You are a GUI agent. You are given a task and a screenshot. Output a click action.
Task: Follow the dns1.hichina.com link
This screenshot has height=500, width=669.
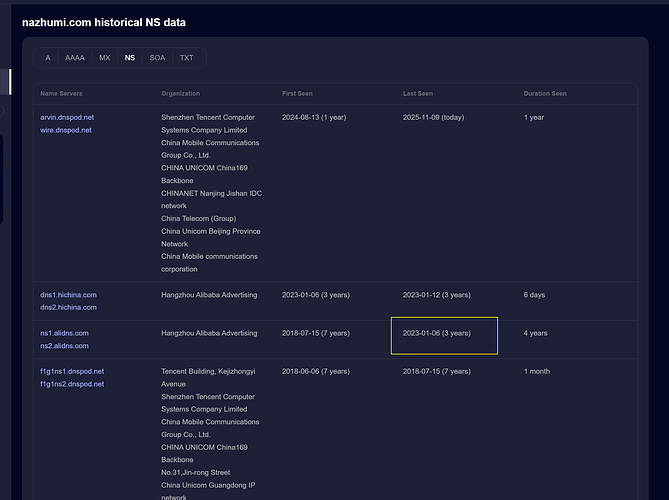point(68,295)
